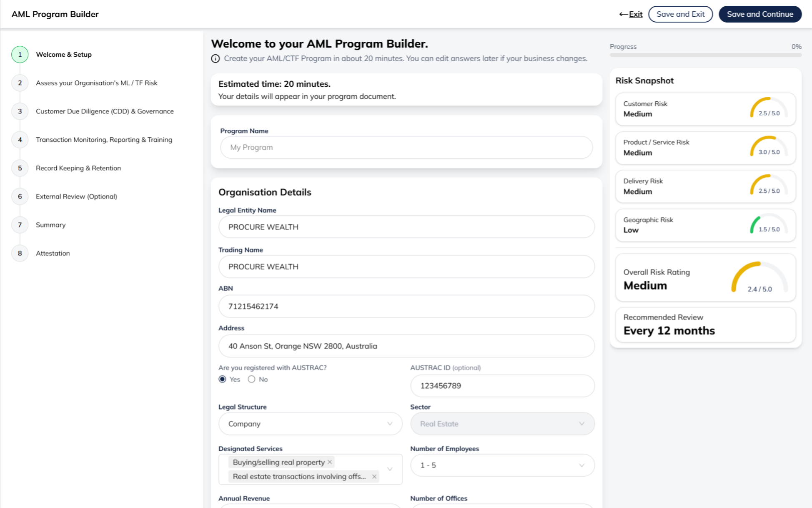Click the step 4 circle icon

point(20,140)
